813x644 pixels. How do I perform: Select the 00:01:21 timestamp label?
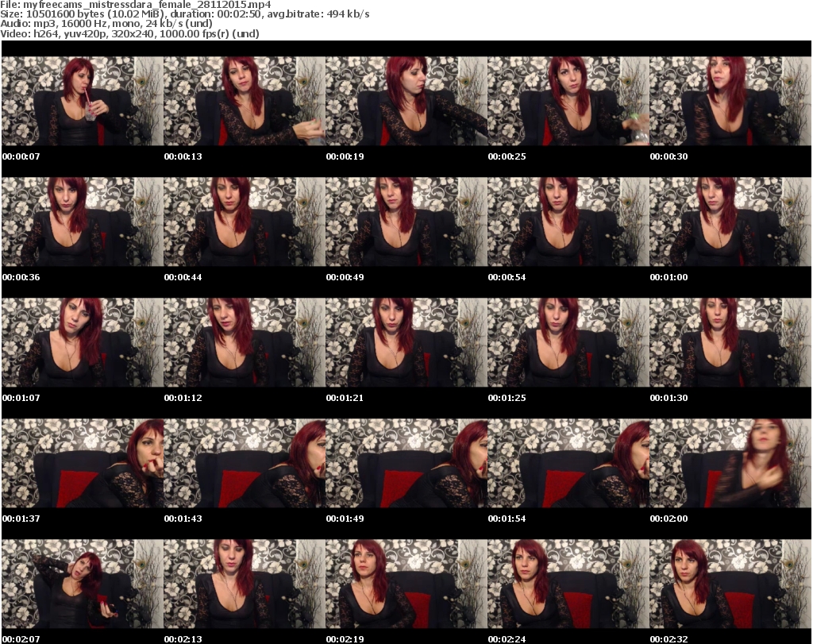(x=345, y=398)
